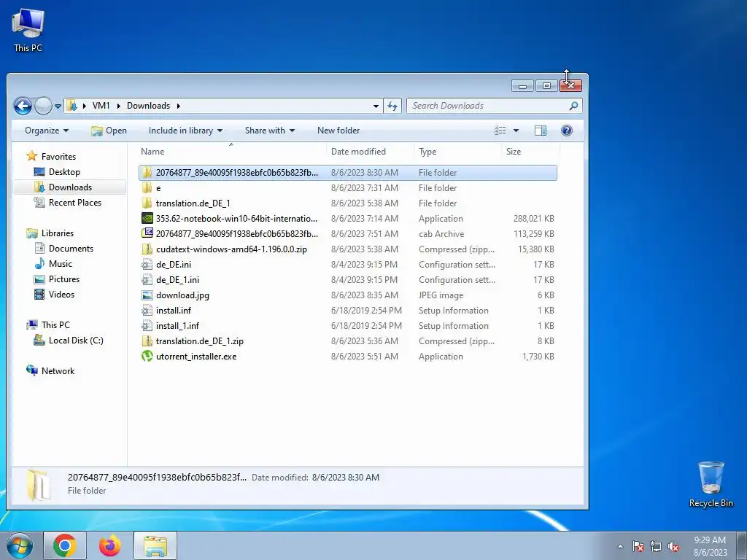Screen dimensions: 747x560
Task: Open the recent pages dropdown arrow
Action: point(58,106)
